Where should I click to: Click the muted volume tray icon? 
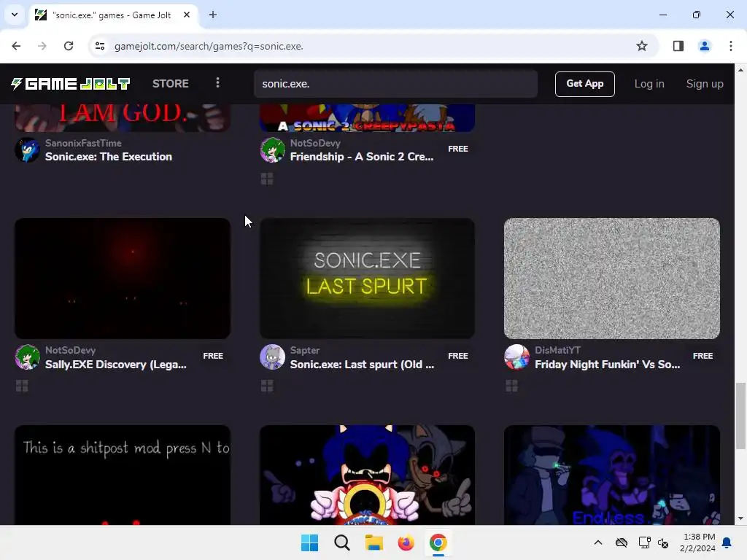tap(664, 542)
